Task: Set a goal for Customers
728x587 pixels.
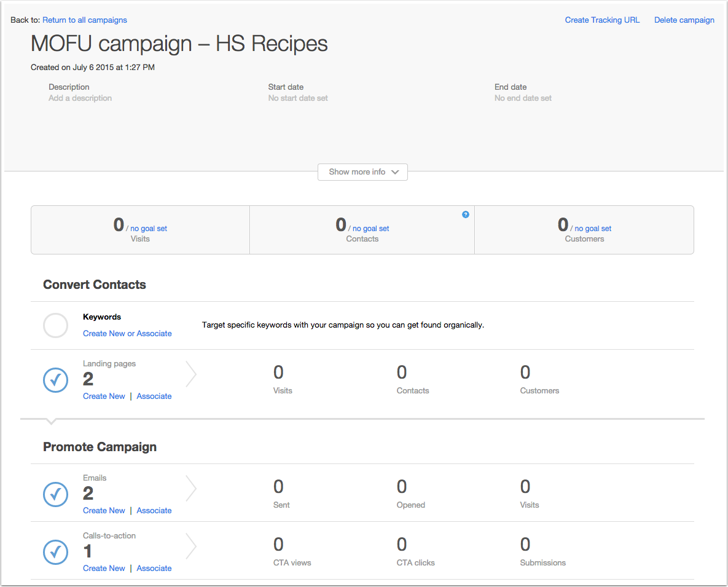Action: coord(593,229)
